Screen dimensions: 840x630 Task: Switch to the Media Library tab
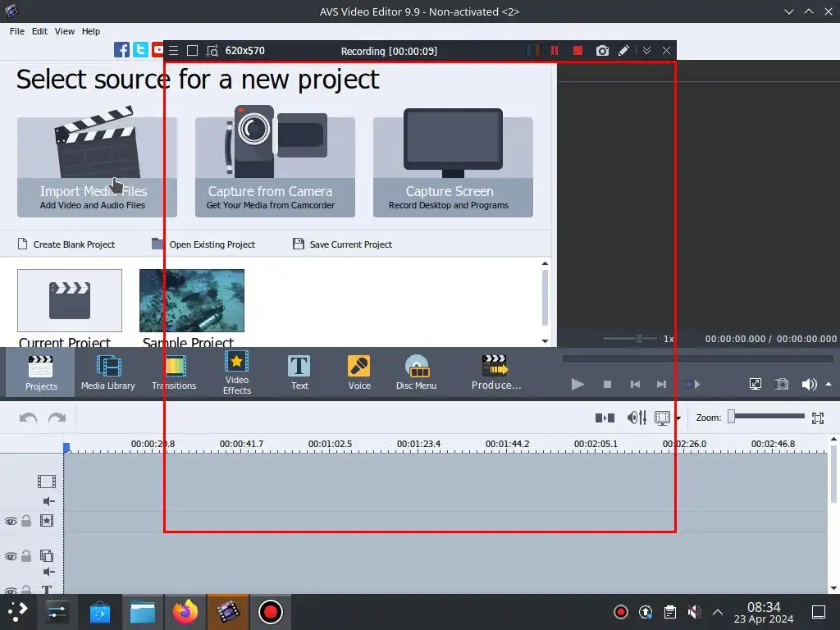107,372
